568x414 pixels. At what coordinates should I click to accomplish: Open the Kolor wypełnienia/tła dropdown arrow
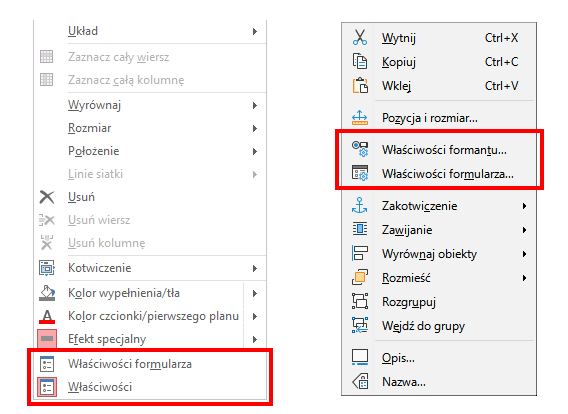click(x=255, y=293)
